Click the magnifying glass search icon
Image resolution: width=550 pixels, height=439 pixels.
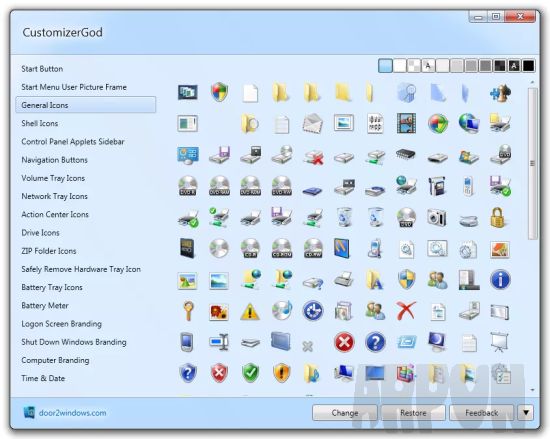click(188, 311)
